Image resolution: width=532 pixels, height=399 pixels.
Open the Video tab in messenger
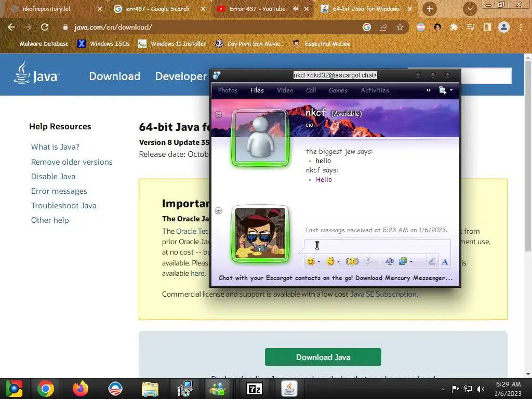click(285, 90)
